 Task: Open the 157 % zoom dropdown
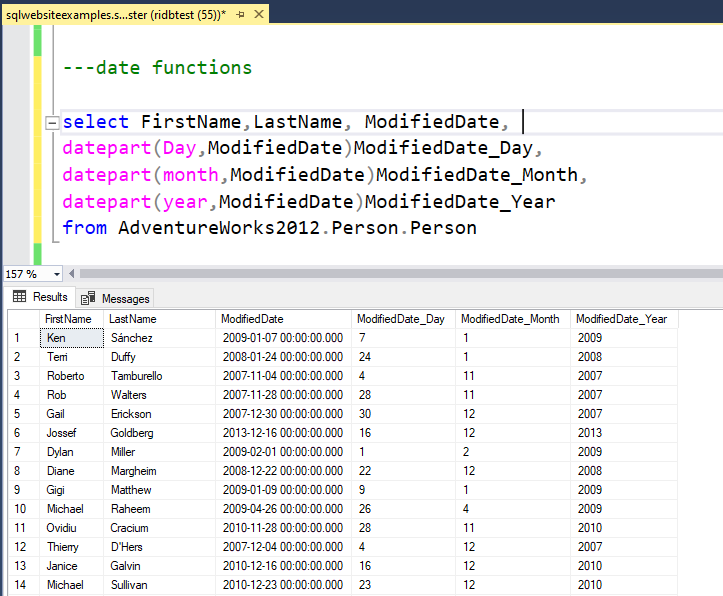[x=56, y=274]
